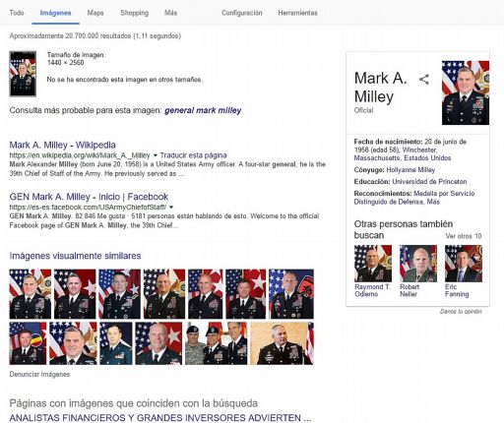Click 'Traducir esta página' link
The width and height of the screenshot is (504, 423).
(193, 155)
